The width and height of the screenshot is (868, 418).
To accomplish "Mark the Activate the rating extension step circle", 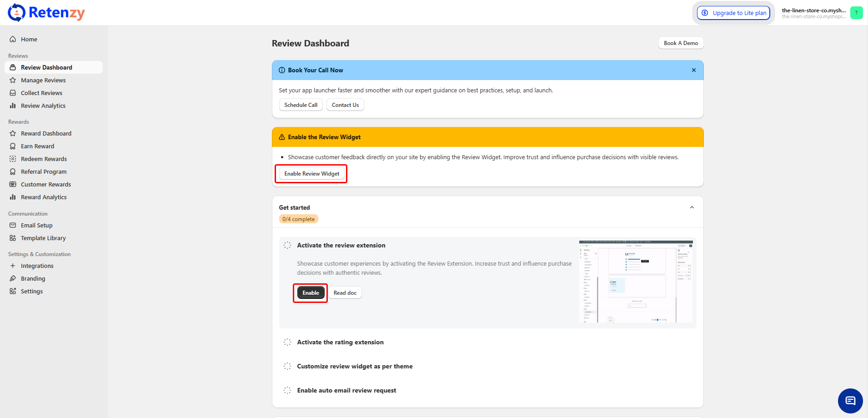I will pyautogui.click(x=287, y=342).
